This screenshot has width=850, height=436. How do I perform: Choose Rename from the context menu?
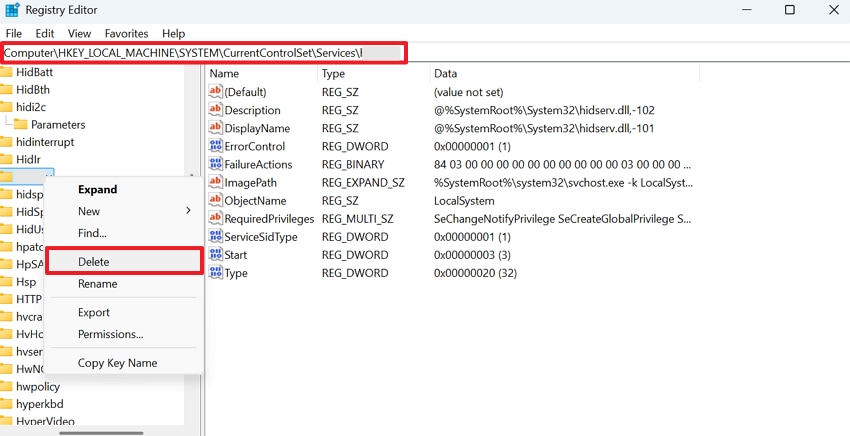point(124,284)
